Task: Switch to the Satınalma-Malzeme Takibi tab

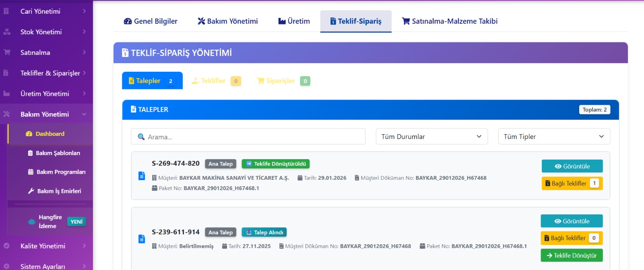Action: (x=450, y=21)
